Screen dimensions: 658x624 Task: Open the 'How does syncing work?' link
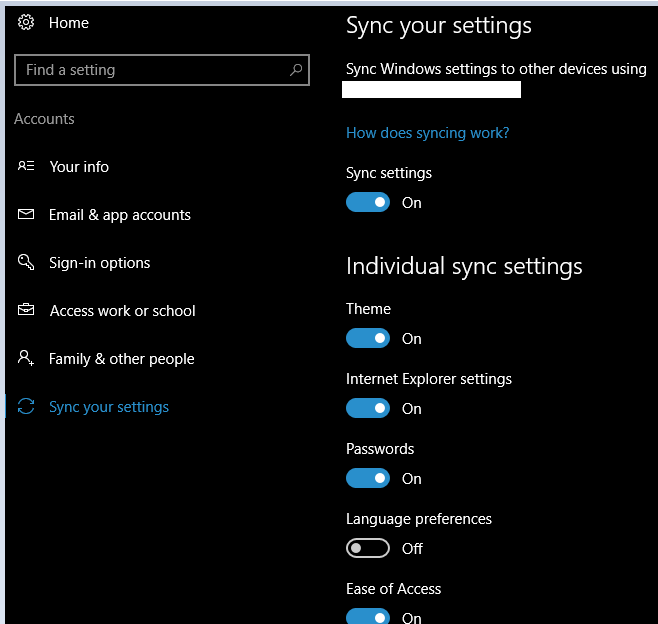(427, 133)
